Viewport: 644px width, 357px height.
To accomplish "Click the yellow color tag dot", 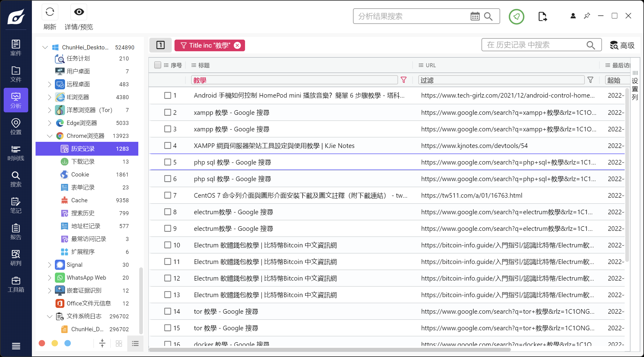I will [x=55, y=343].
